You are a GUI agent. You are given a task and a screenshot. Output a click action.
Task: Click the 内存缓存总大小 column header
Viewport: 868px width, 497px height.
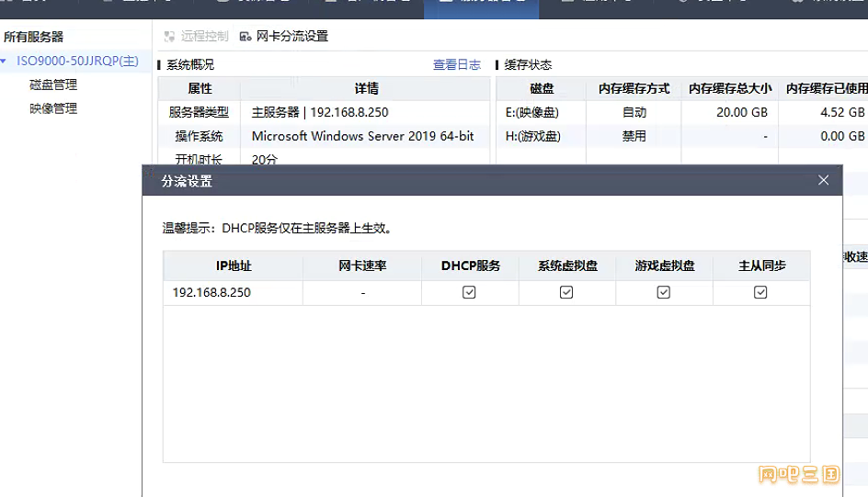730,89
